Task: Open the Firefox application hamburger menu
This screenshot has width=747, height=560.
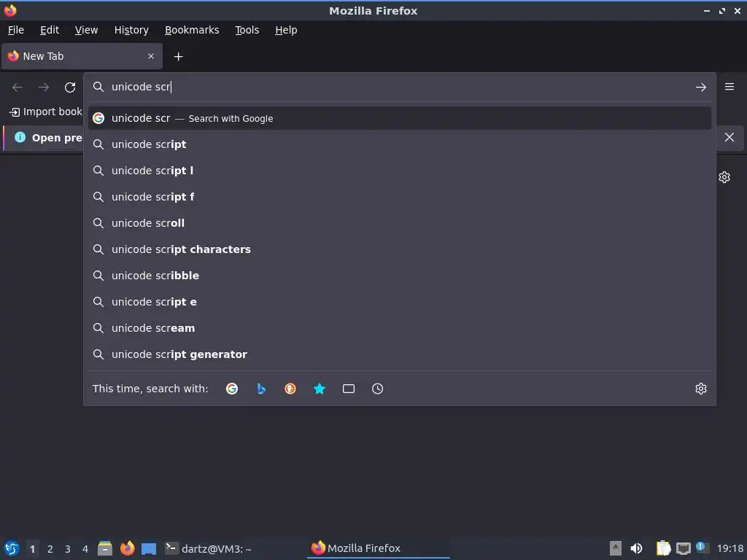Action: pos(729,87)
